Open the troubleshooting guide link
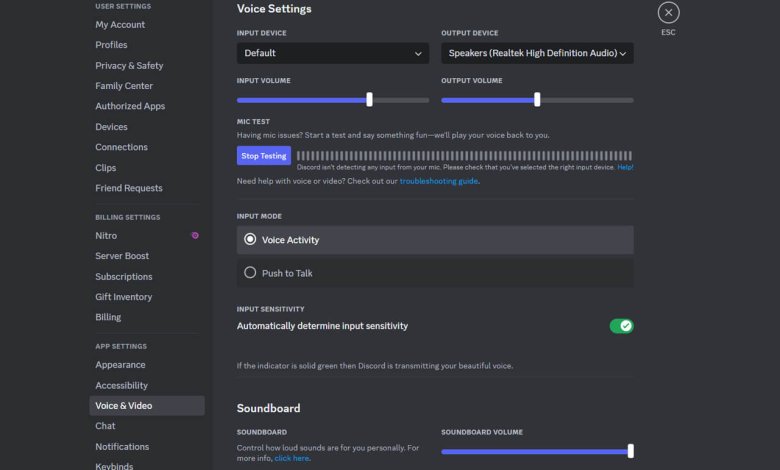Screen dimensions: 780x470 tap(439, 181)
